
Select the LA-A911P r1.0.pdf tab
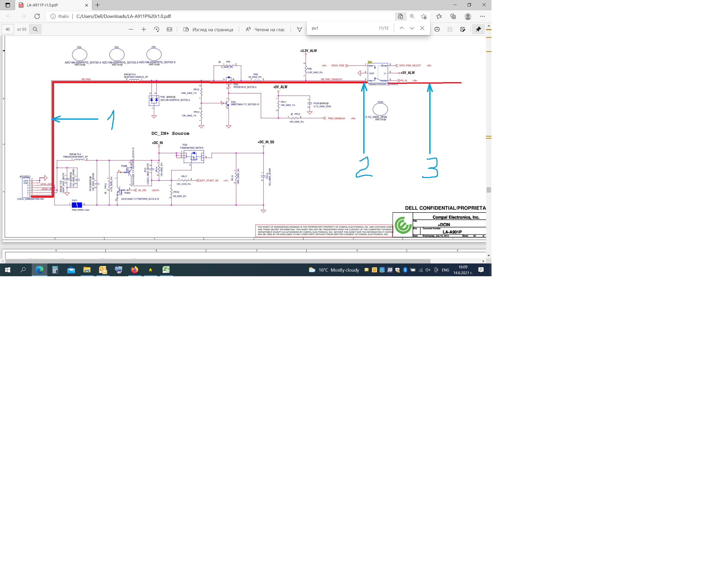(x=53, y=5)
